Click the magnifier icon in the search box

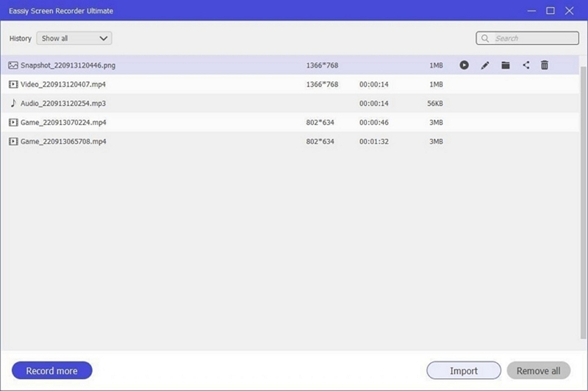tap(485, 38)
